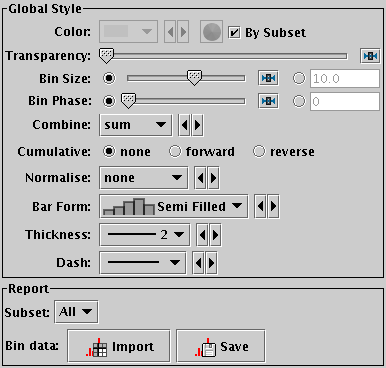Step Combine option to next
Viewport: 386px width, 368px height.
[x=197, y=125]
